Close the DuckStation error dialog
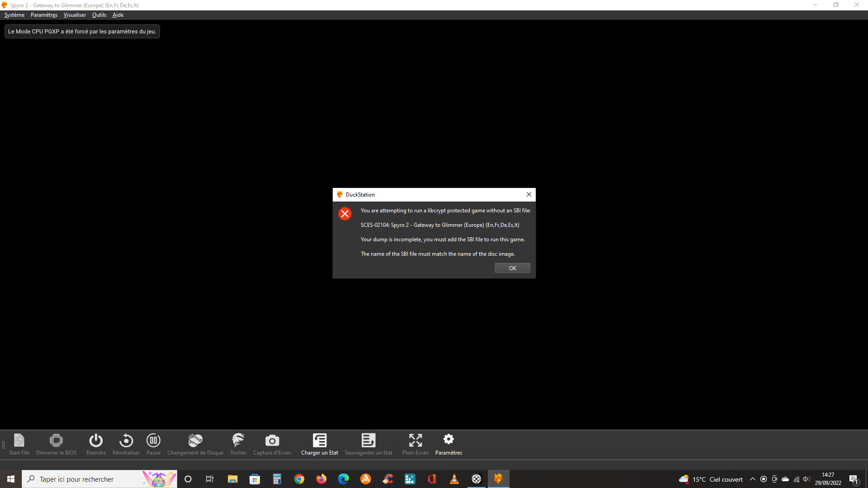This screenshot has width=868, height=488. tap(528, 194)
